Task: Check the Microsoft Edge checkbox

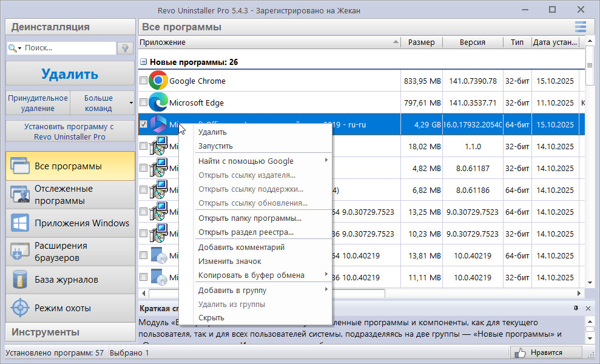Action: pyautogui.click(x=143, y=103)
